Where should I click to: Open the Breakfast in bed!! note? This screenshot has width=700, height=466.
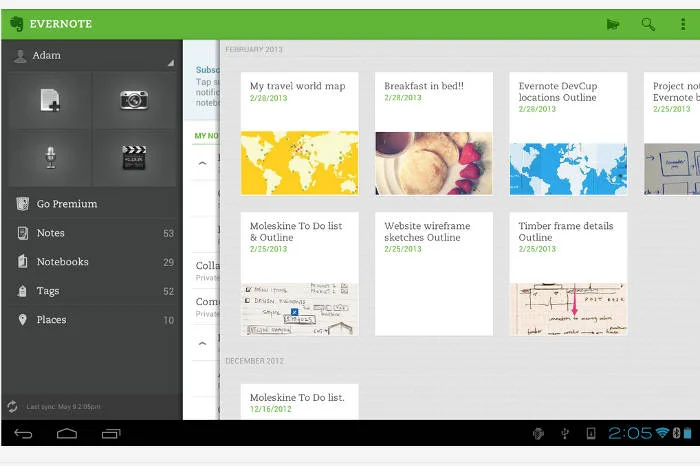[434, 133]
